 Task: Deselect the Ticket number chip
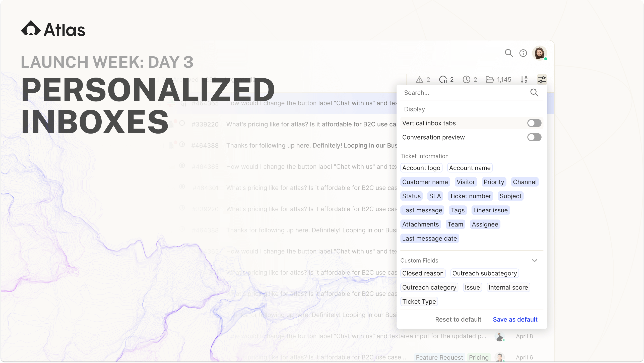tap(470, 196)
